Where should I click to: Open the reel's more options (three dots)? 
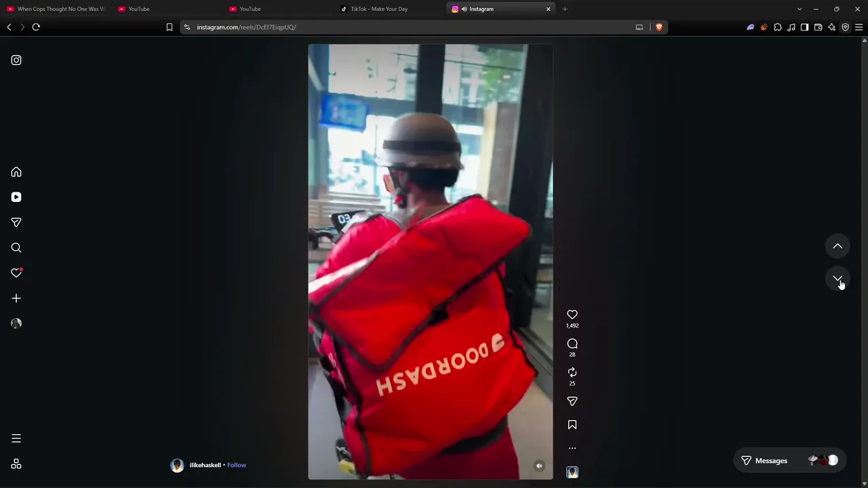point(572,448)
